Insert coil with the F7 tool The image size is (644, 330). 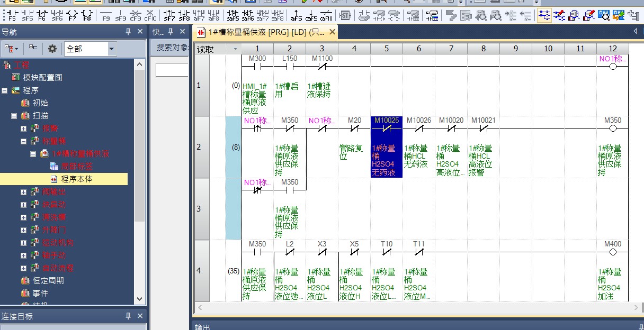point(72,15)
